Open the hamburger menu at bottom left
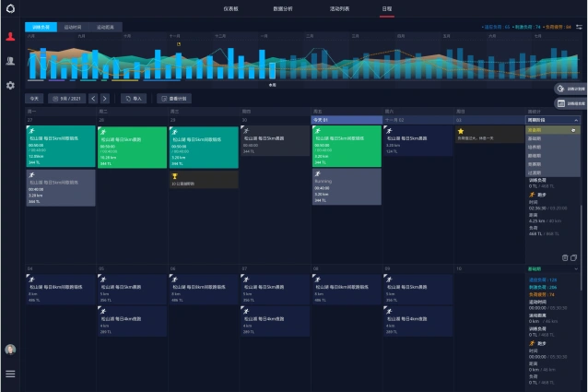This screenshot has width=588, height=392. pyautogui.click(x=10, y=374)
